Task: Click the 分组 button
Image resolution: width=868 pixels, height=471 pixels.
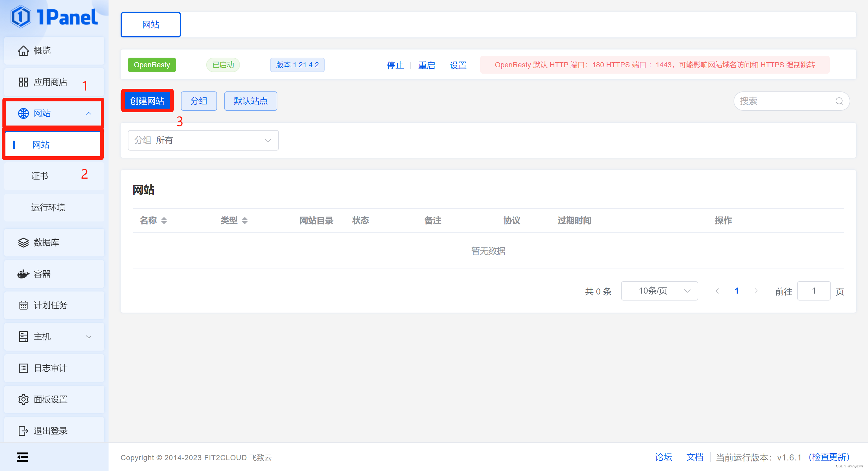Action: click(199, 101)
